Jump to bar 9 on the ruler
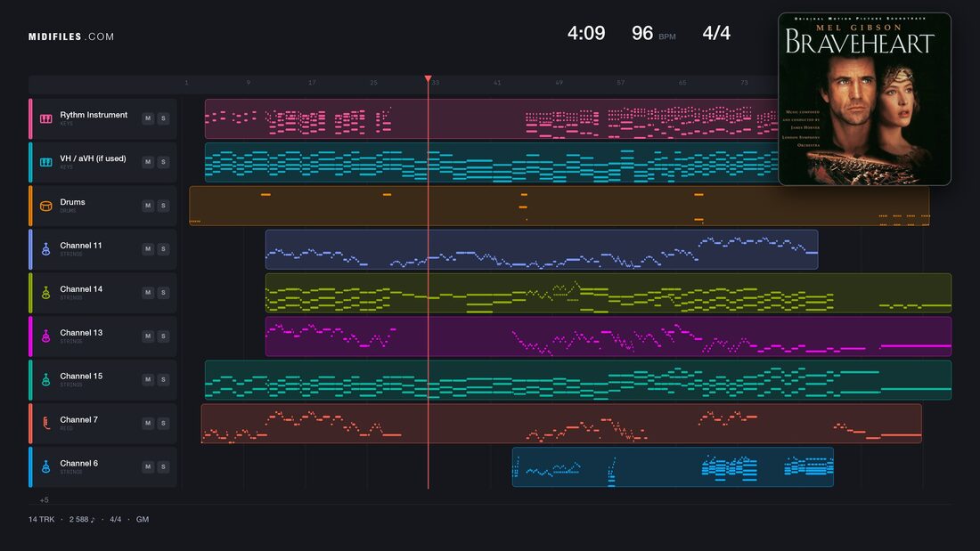Image resolution: width=980 pixels, height=551 pixels. click(249, 83)
